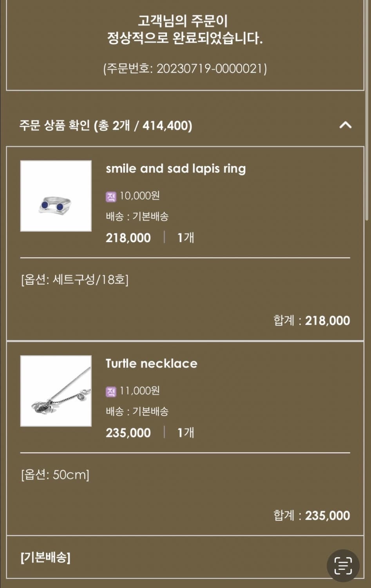Screen dimensions: 371x588
Task: Click the order completion message heading
Action: pyautogui.click(x=185, y=29)
